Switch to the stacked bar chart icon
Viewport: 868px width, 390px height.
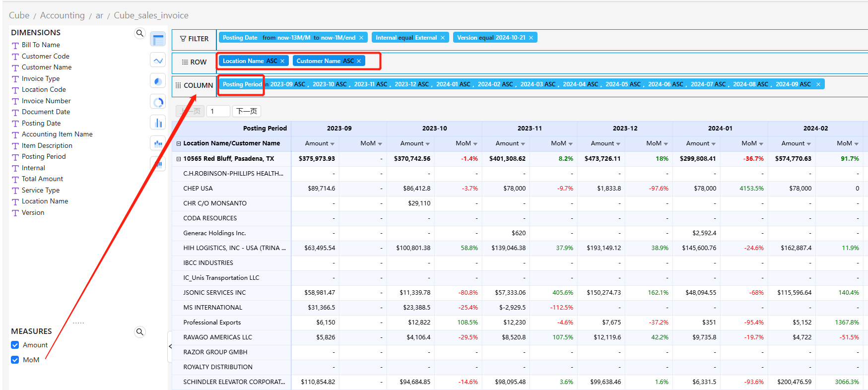158,143
